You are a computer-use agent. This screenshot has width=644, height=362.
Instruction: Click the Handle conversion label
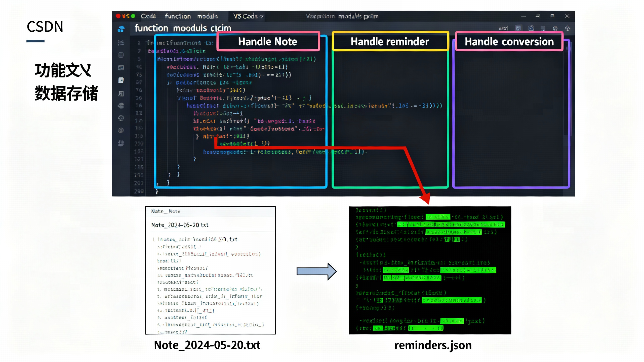click(x=509, y=41)
